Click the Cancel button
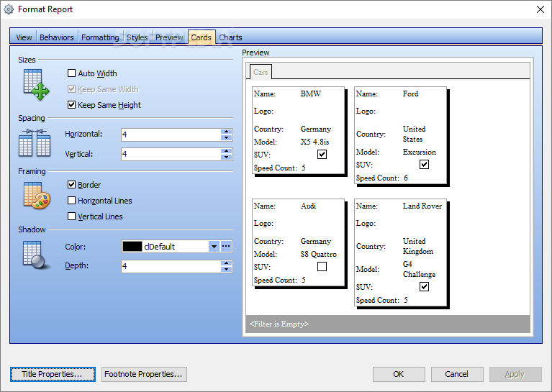 pyautogui.click(x=456, y=374)
